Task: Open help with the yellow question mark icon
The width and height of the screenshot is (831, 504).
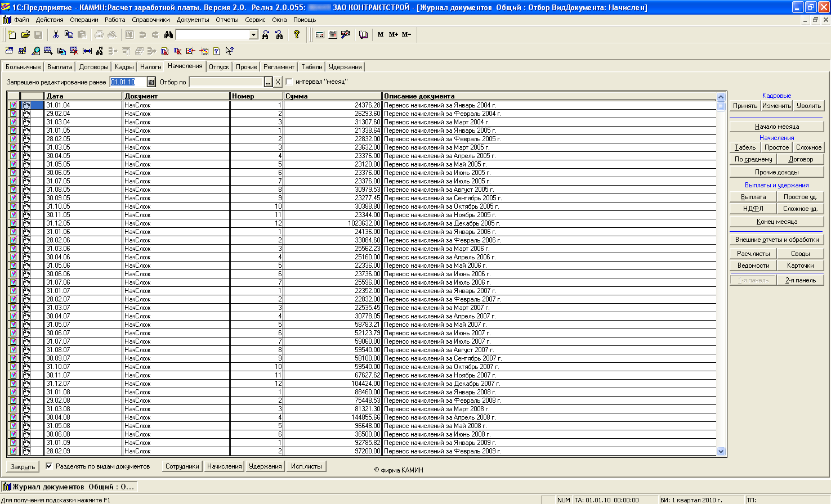Action: tap(297, 35)
